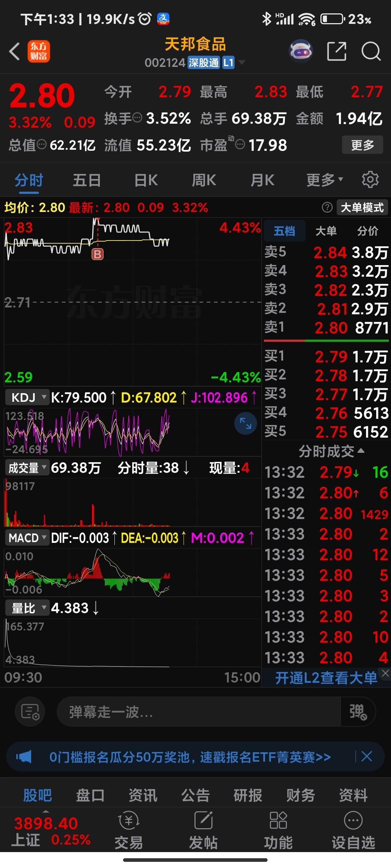Tap the 13:32 trade with 1429 volume
Viewport: 391px width, 868px height.
tap(327, 513)
